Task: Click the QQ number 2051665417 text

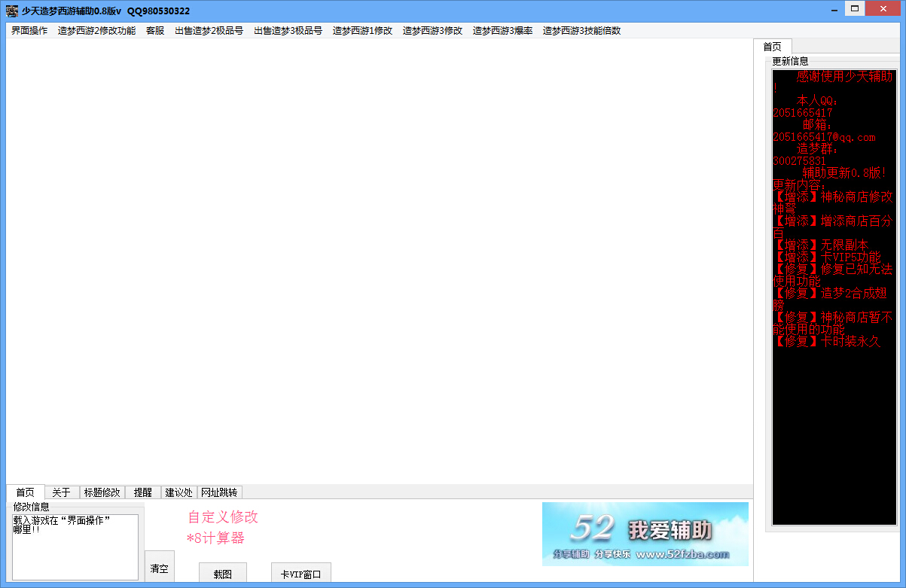Action: tap(803, 113)
